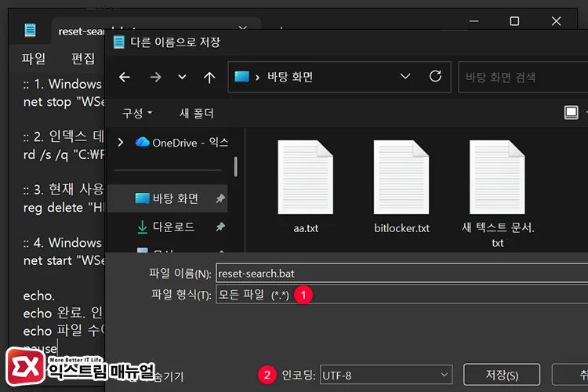This screenshot has width=588, height=392.
Task: Go forward with the right arrow button
Action: coord(156,78)
